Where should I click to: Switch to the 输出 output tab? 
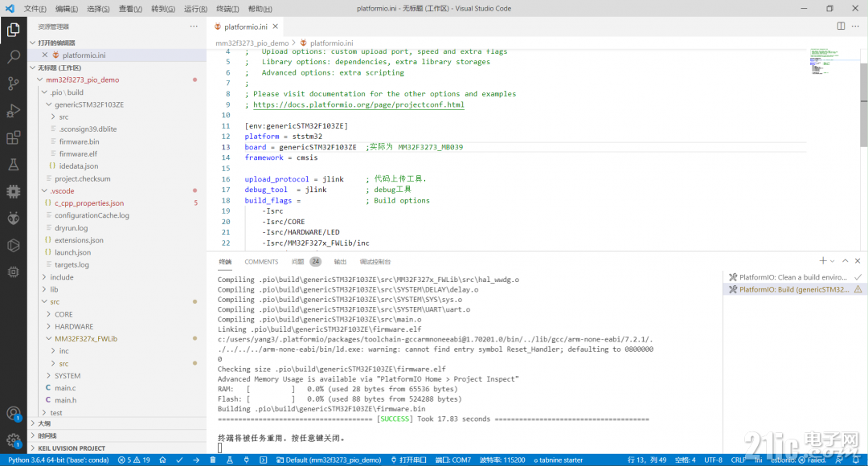(x=340, y=262)
